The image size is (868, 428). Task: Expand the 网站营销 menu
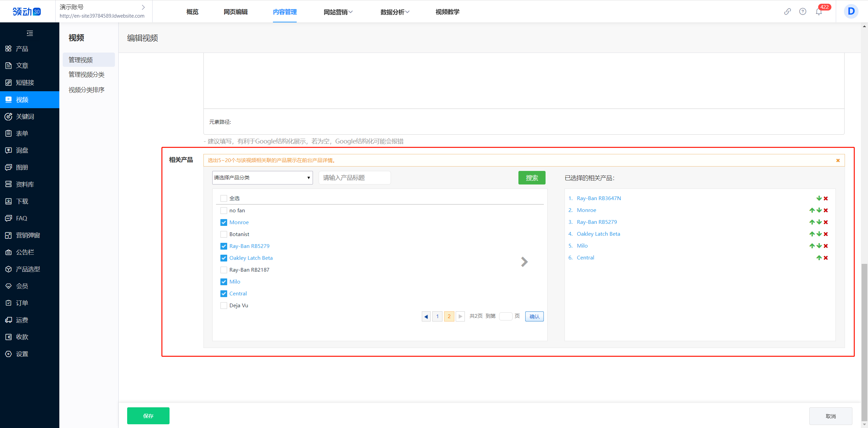(338, 12)
